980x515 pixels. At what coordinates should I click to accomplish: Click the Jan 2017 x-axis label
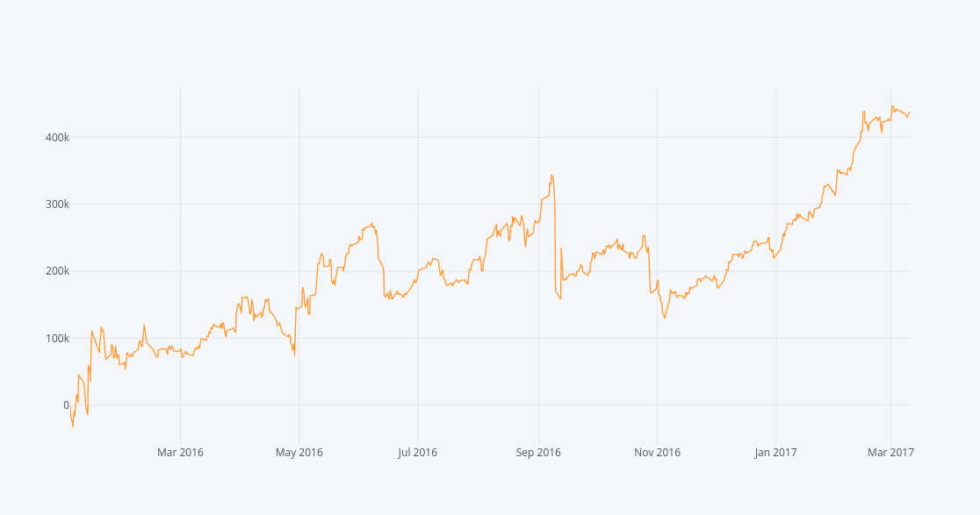pos(775,453)
